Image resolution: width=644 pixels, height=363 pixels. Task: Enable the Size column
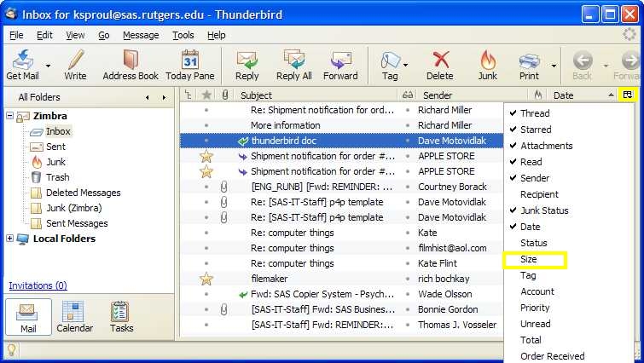[x=529, y=259]
